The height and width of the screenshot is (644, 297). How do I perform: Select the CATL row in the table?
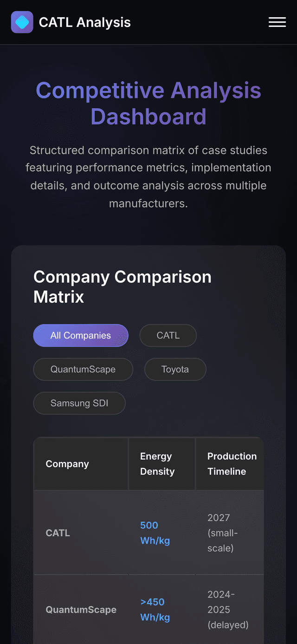[x=58, y=533]
